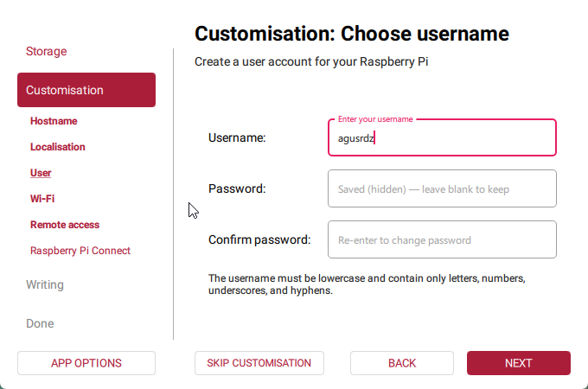Screen dimensions: 588x389
Task: Jump to Wi-Fi settings sub-step
Action: point(42,199)
